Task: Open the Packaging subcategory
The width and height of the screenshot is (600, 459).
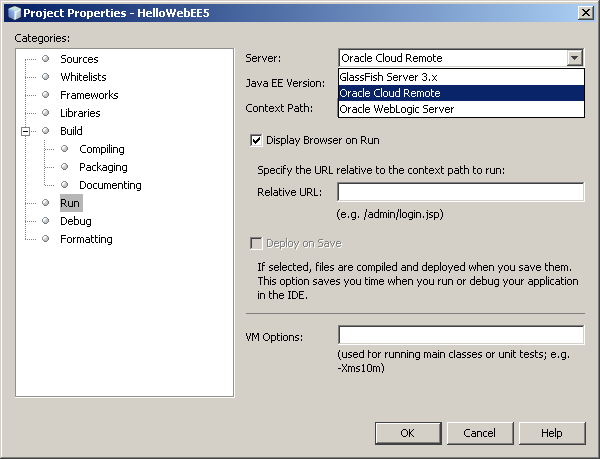Action: point(103,167)
